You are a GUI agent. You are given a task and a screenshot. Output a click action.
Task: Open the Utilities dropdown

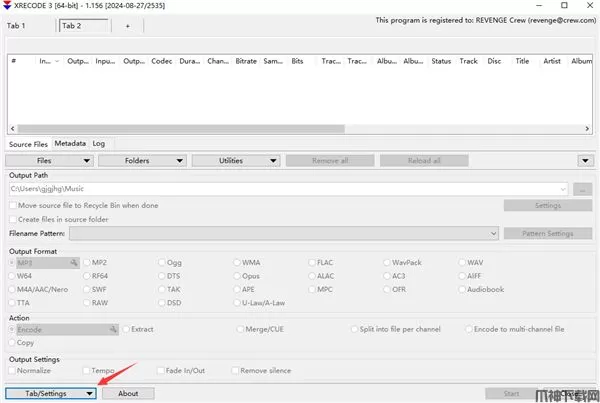tap(237, 160)
